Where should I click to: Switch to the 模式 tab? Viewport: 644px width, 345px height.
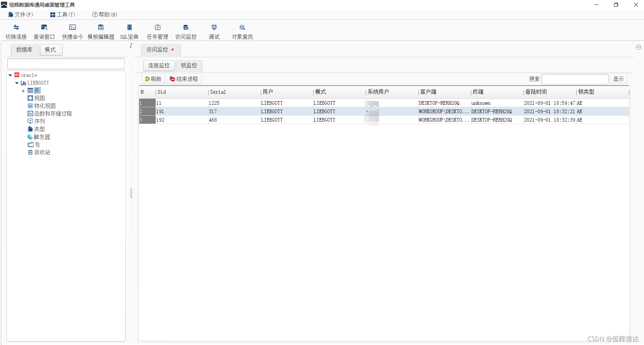coord(51,50)
